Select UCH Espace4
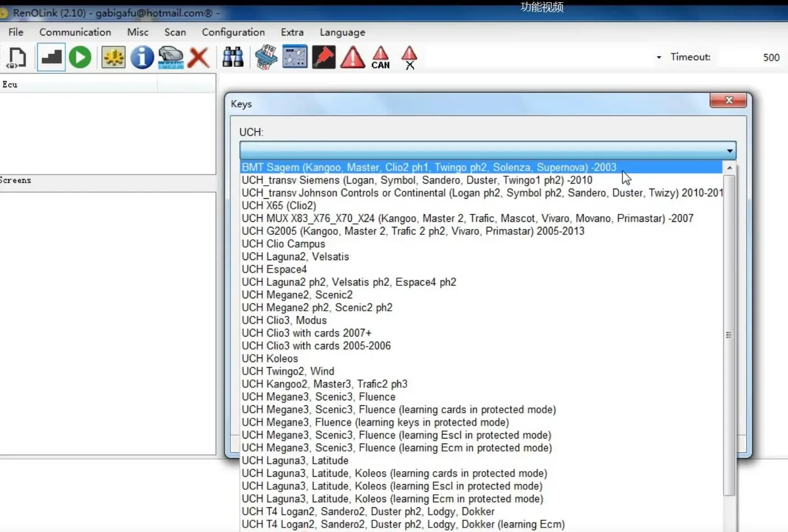788x532 pixels. [481, 269]
